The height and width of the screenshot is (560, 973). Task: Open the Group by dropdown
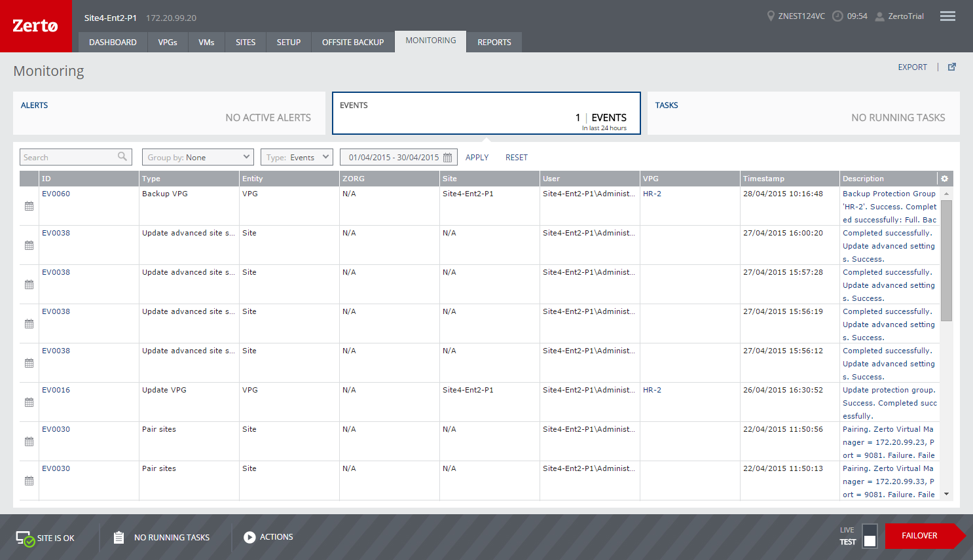point(198,157)
